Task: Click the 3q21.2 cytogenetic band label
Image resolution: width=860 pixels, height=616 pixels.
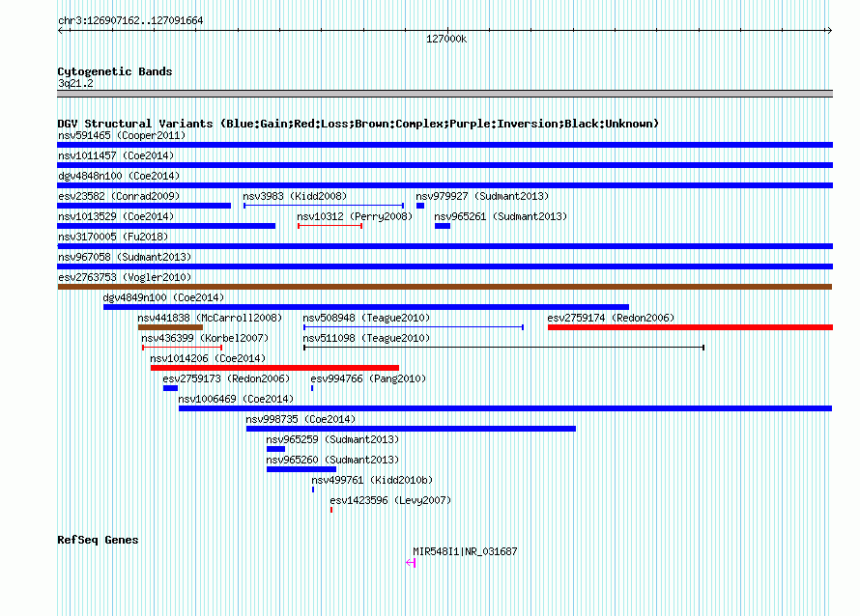Action: 75,83
